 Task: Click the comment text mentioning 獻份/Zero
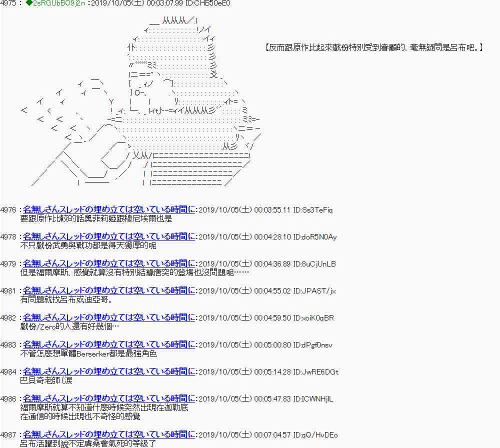coord(69,326)
